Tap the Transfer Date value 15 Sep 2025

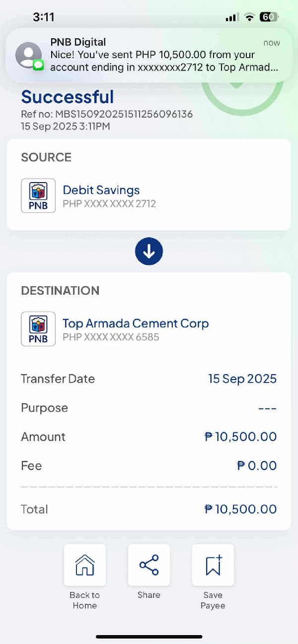(x=242, y=379)
